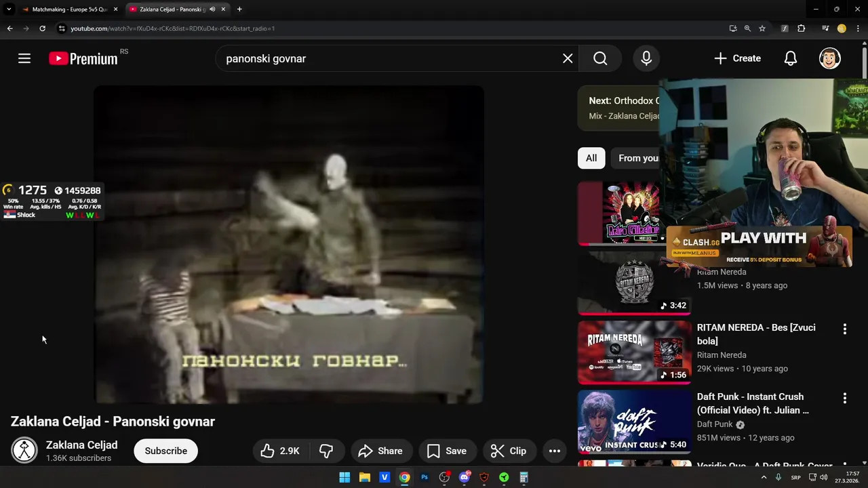The width and height of the screenshot is (868, 488).
Task: Expand the Mix playlist panel
Action: tap(618, 108)
